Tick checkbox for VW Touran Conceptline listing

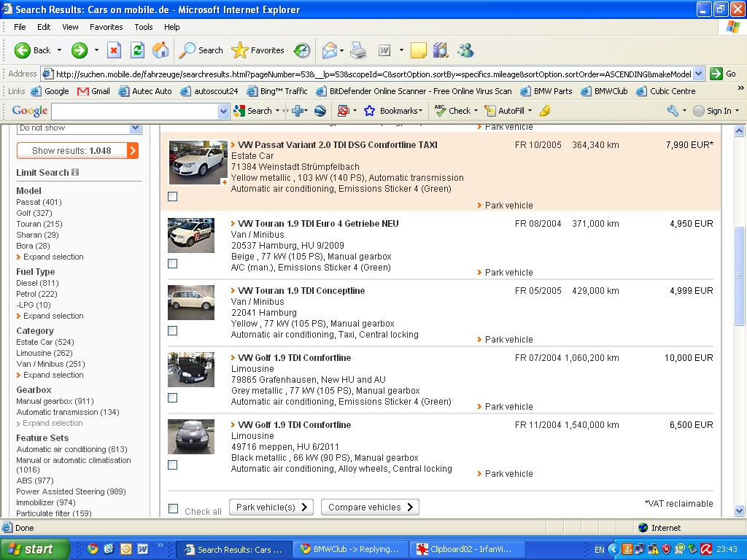pos(172,330)
